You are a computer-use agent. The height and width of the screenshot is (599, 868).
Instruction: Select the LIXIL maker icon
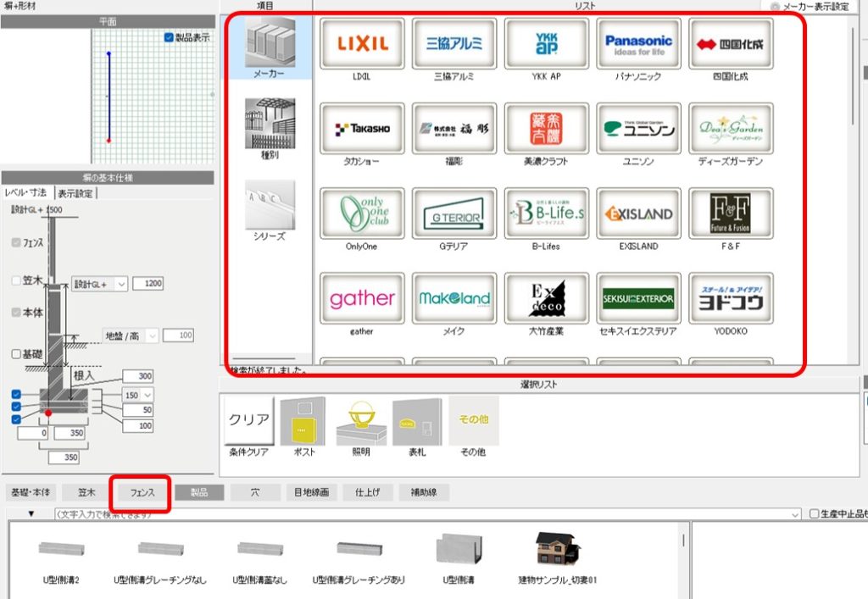click(x=362, y=43)
